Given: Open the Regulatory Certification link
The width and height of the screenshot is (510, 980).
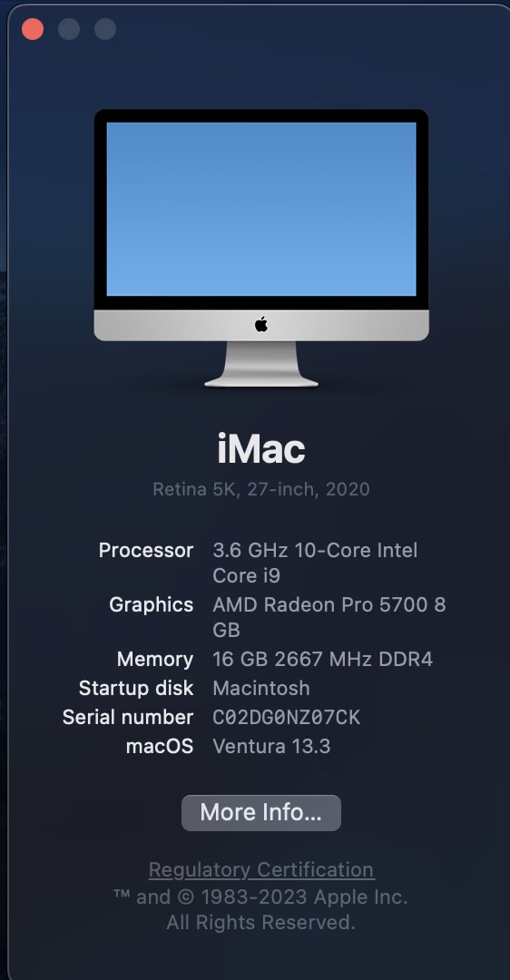Looking at the screenshot, I should [x=261, y=869].
